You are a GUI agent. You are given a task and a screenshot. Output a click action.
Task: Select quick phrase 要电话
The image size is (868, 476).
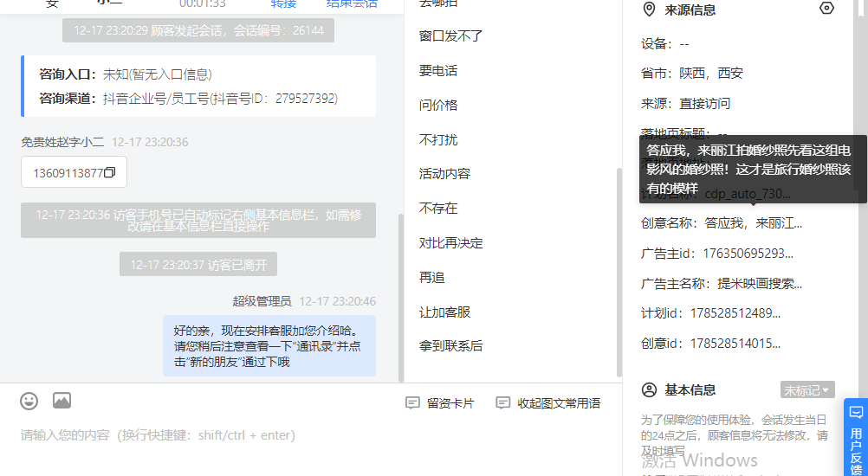coord(438,71)
